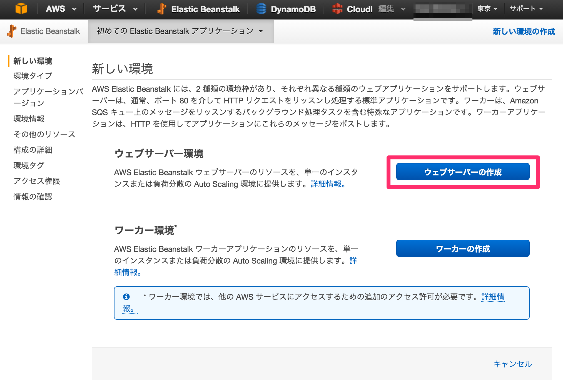Click the blue info icon in notice box

point(126,297)
